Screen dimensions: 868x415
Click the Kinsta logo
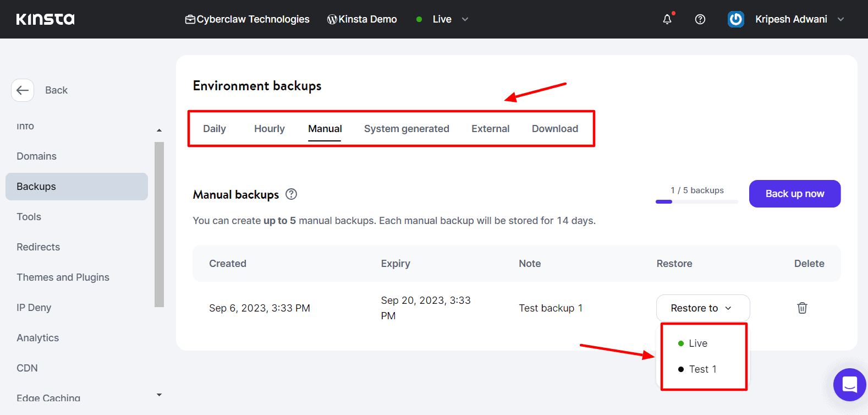point(45,19)
